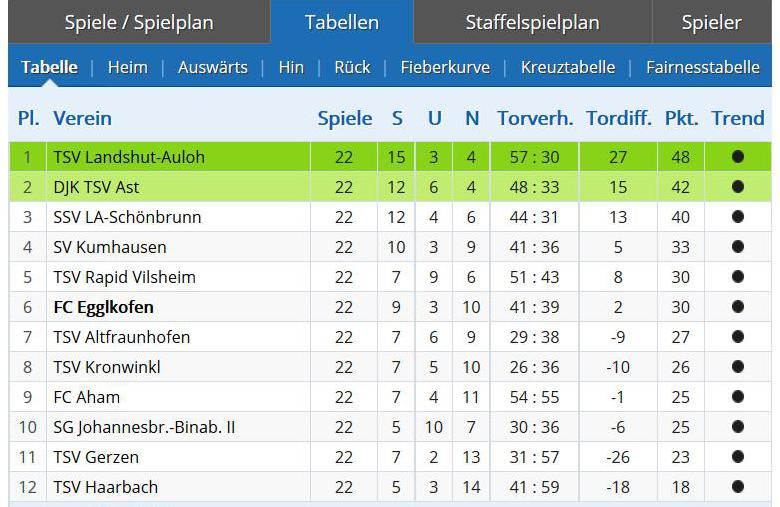
Task: Select the Tabellen tab
Action: click(x=342, y=22)
